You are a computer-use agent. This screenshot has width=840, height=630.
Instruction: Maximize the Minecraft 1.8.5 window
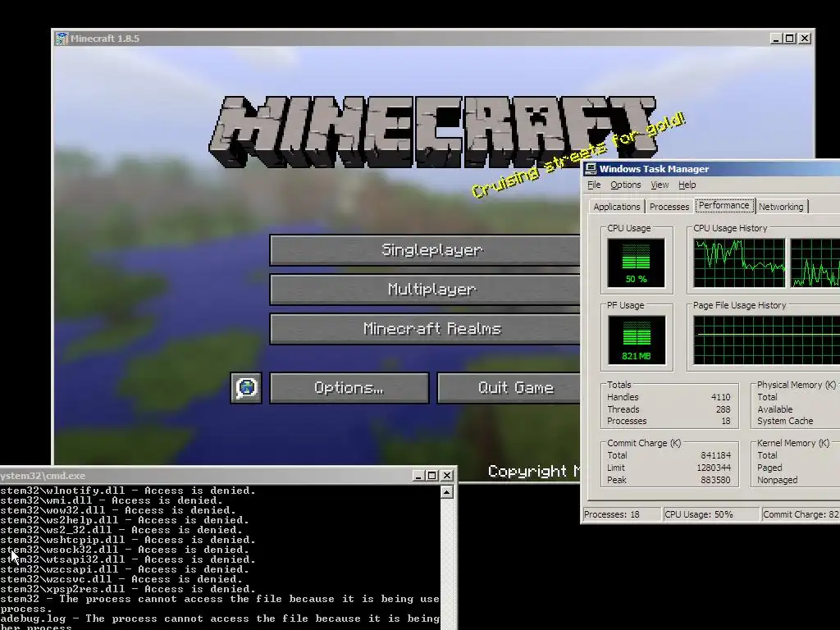click(x=790, y=39)
